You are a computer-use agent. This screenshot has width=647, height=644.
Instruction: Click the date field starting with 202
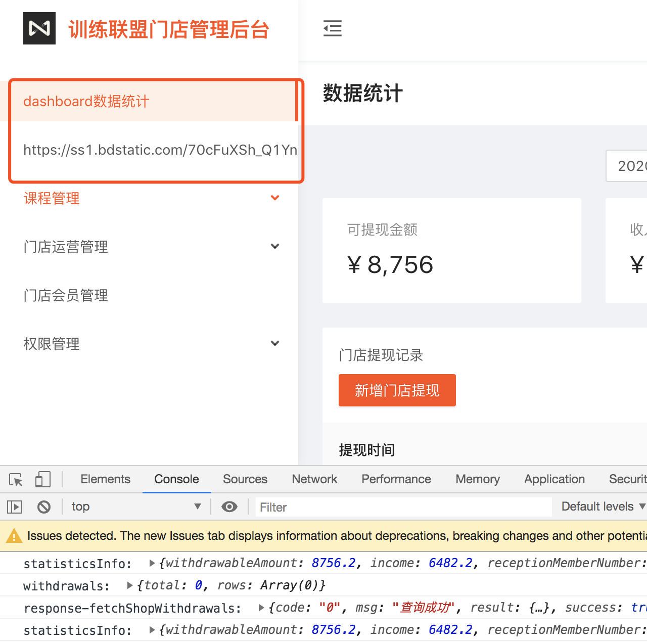627,166
